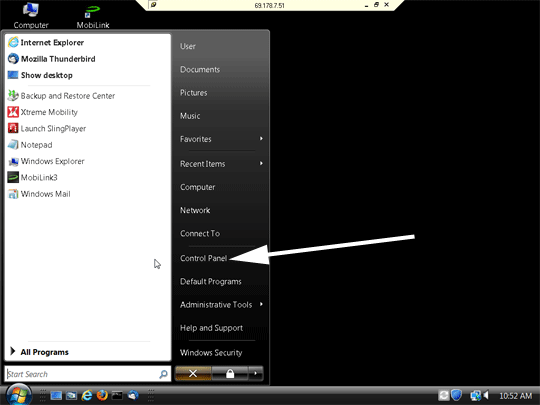Click the MobiLink3 icon in Start menu
This screenshot has width=540, height=405.
pyautogui.click(x=13, y=177)
